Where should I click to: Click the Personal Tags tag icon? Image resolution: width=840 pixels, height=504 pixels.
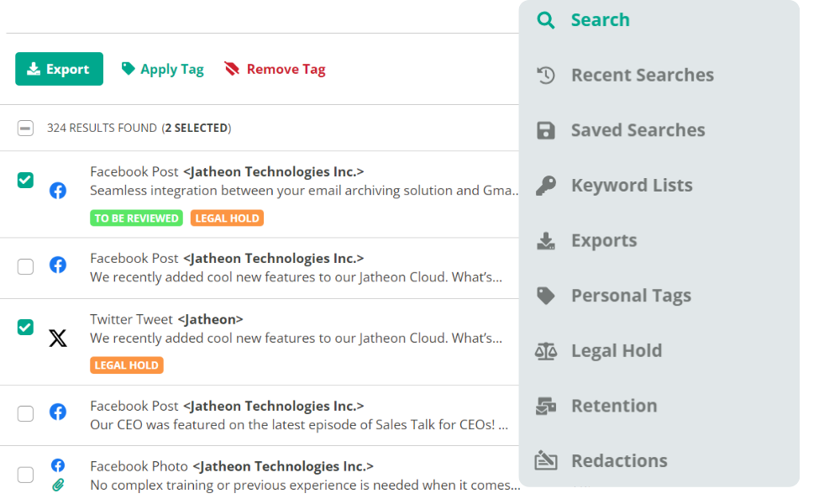546,296
